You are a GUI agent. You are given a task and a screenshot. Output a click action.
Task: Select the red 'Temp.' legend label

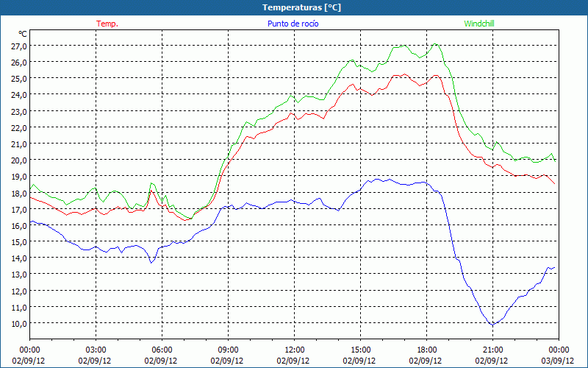[107, 24]
